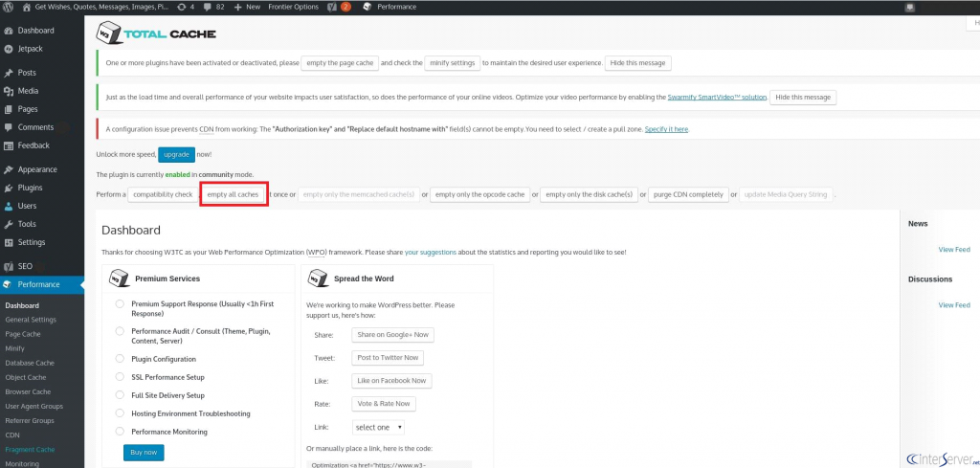The width and height of the screenshot is (980, 468).
Task: Click 'empty only the opcode cache'
Action: pyautogui.click(x=480, y=194)
